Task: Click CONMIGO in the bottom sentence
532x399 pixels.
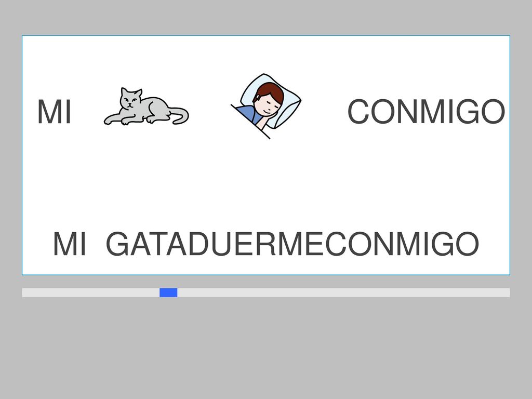Action: 402,244
